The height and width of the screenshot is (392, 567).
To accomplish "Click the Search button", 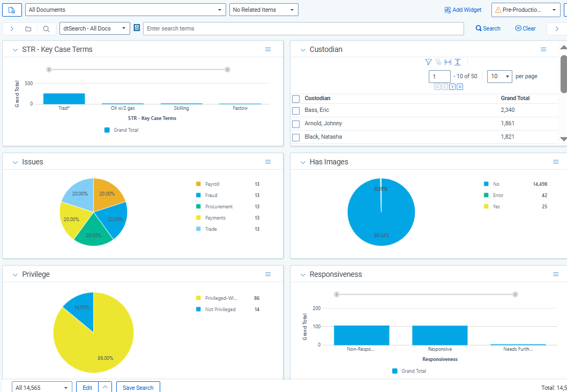I will [488, 28].
